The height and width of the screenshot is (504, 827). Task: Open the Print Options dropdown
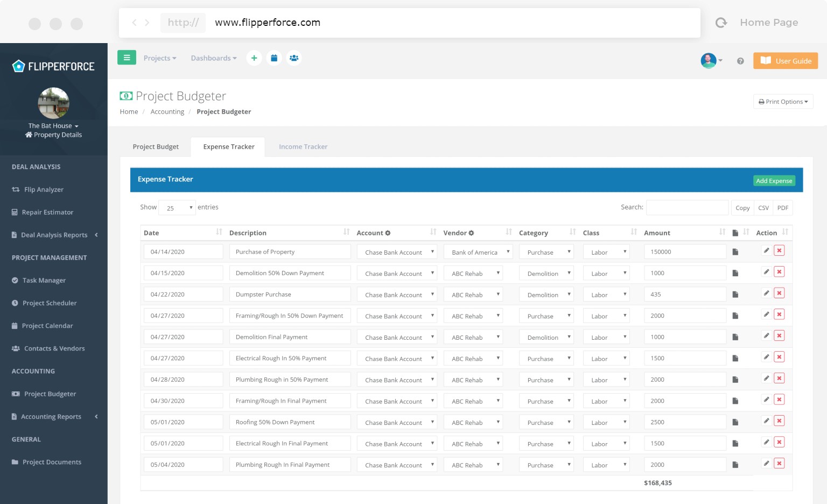[783, 101]
